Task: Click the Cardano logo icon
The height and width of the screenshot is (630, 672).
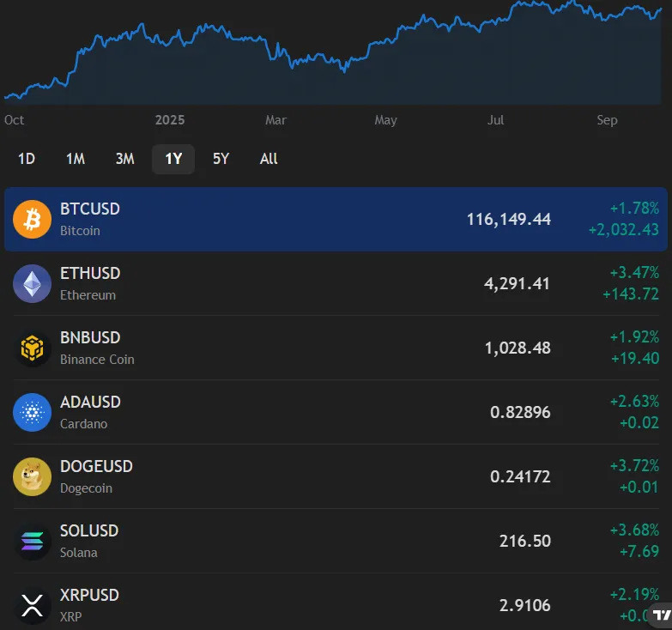Action: pyautogui.click(x=32, y=413)
